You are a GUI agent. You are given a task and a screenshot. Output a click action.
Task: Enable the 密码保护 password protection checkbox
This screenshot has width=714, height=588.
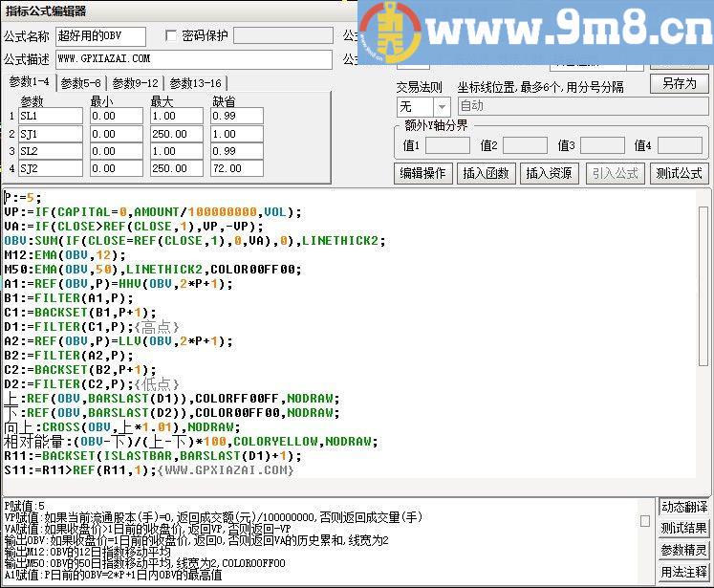pyautogui.click(x=172, y=36)
